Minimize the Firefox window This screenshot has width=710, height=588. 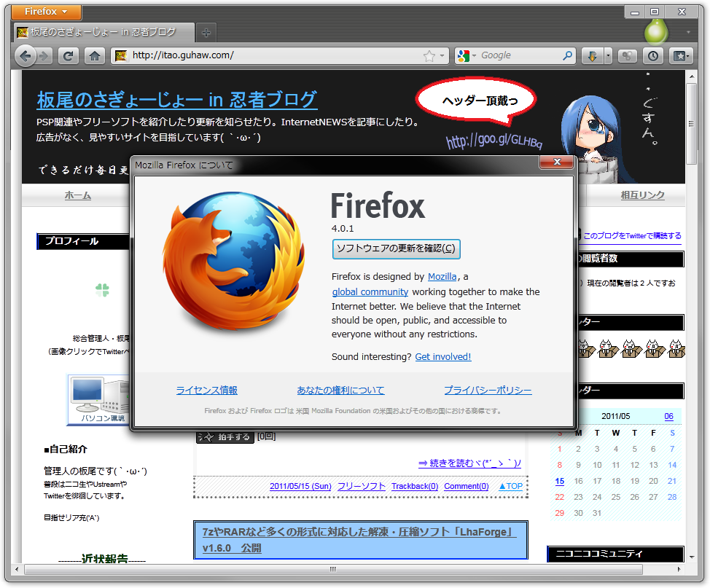tap(635, 12)
